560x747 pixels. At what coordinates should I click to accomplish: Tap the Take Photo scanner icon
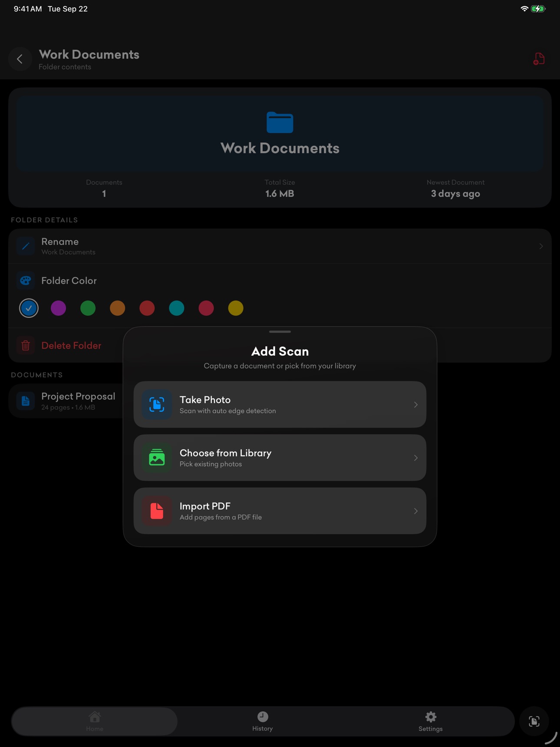point(157,404)
